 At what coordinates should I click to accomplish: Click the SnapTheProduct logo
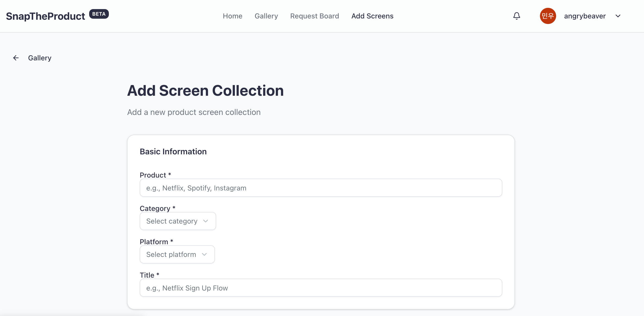click(x=45, y=16)
